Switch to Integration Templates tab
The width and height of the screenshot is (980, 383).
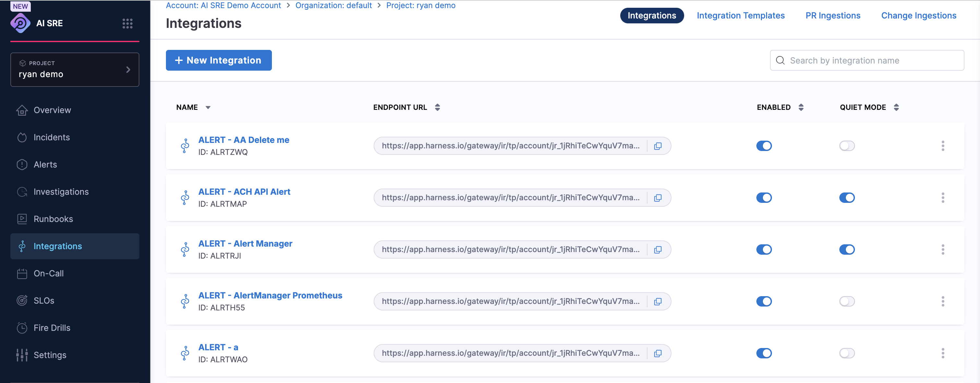740,16
